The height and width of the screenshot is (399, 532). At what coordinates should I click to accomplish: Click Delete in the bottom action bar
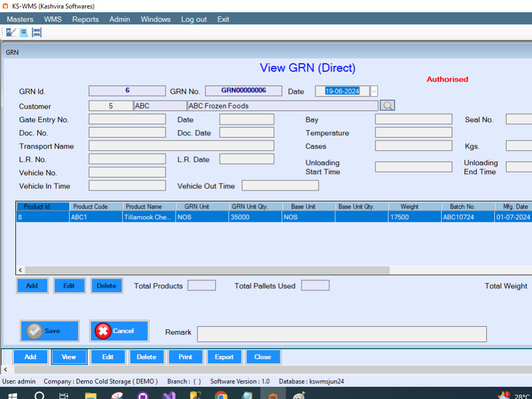click(146, 357)
